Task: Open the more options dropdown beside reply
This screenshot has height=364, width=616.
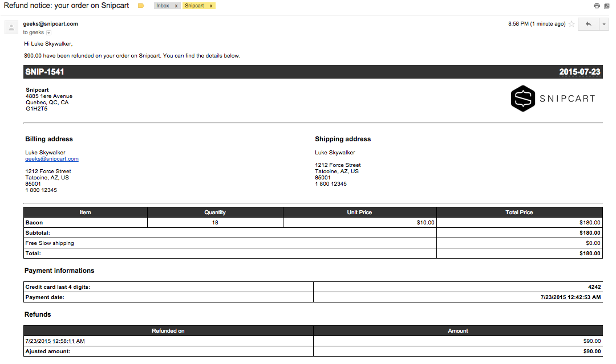Action: pyautogui.click(x=604, y=24)
